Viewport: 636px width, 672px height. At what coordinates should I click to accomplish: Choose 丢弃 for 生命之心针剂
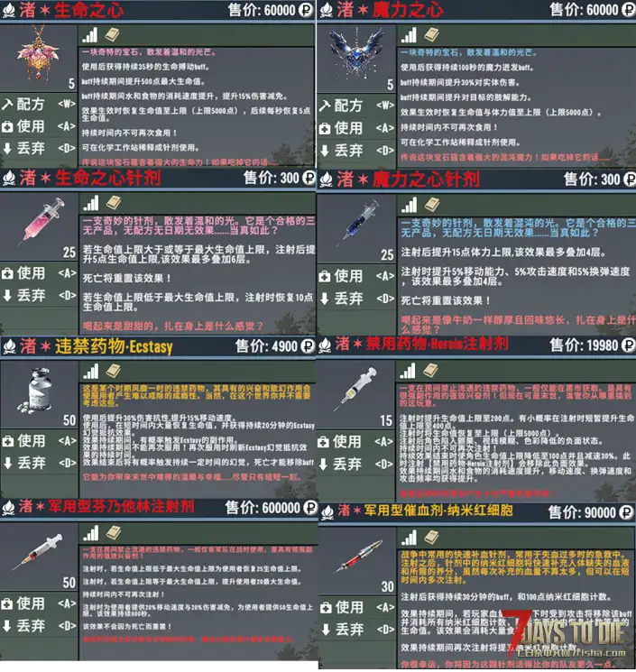point(39,295)
